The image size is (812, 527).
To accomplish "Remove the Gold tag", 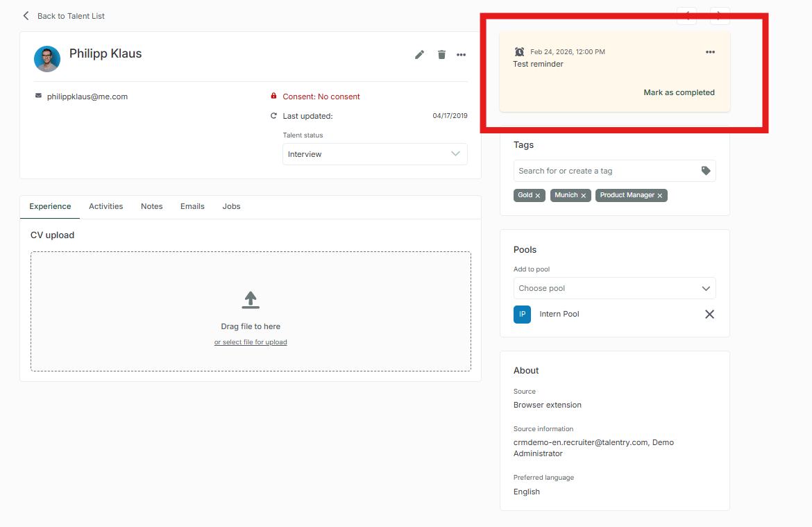I will point(538,196).
